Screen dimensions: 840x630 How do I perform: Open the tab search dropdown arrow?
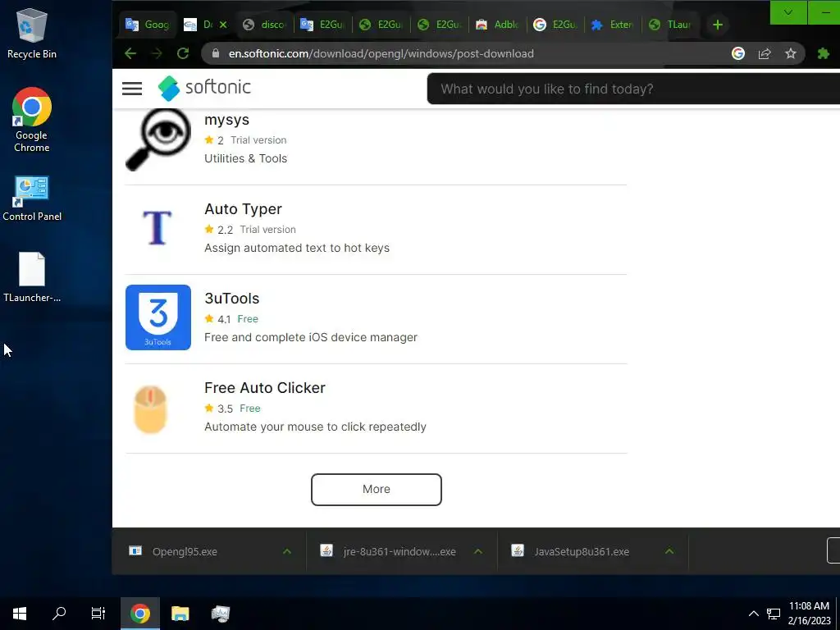tap(788, 12)
